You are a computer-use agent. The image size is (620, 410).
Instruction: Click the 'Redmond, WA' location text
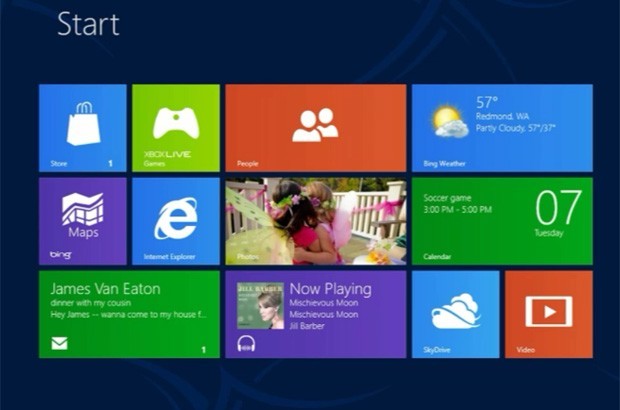click(502, 116)
